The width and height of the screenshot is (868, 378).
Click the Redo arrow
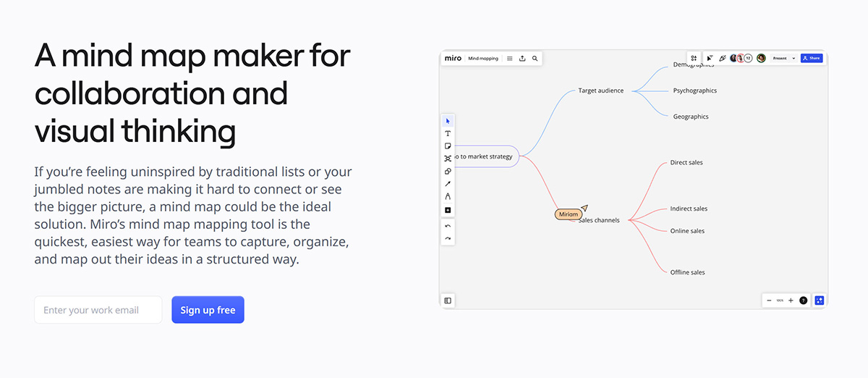pos(448,238)
